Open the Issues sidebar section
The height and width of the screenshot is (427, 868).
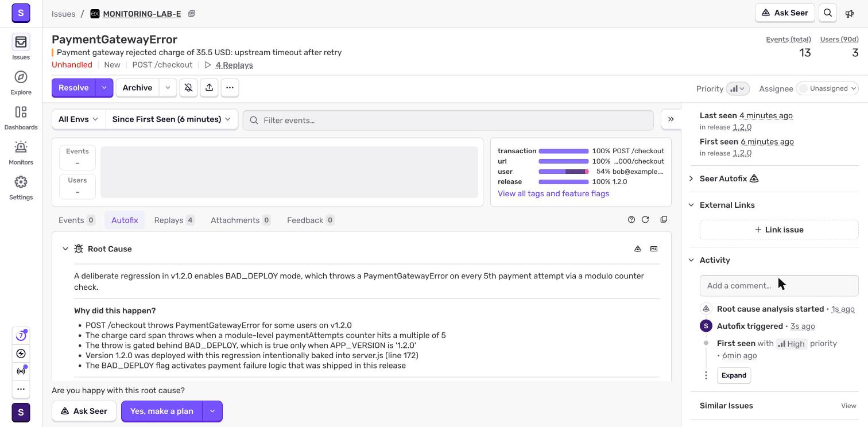[x=21, y=47]
